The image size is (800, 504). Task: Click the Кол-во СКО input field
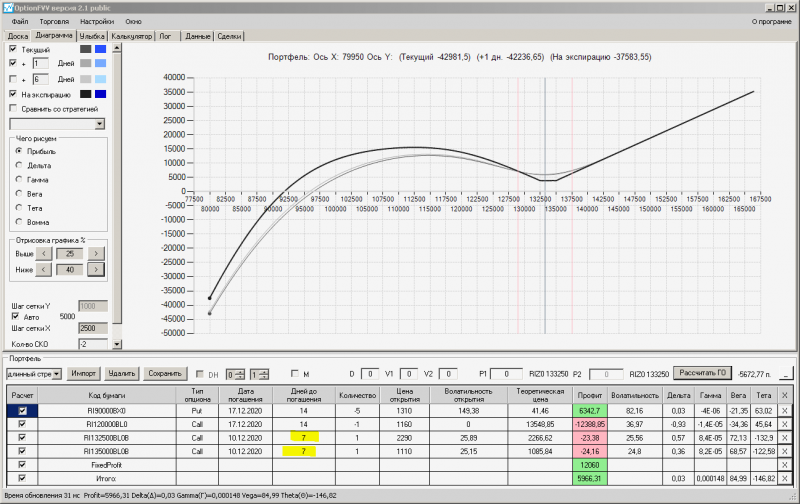coord(93,344)
